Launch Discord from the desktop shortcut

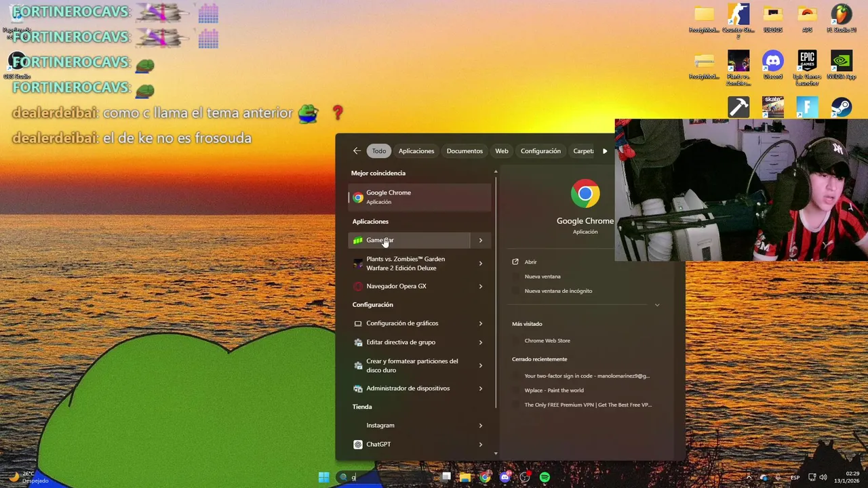pos(772,65)
